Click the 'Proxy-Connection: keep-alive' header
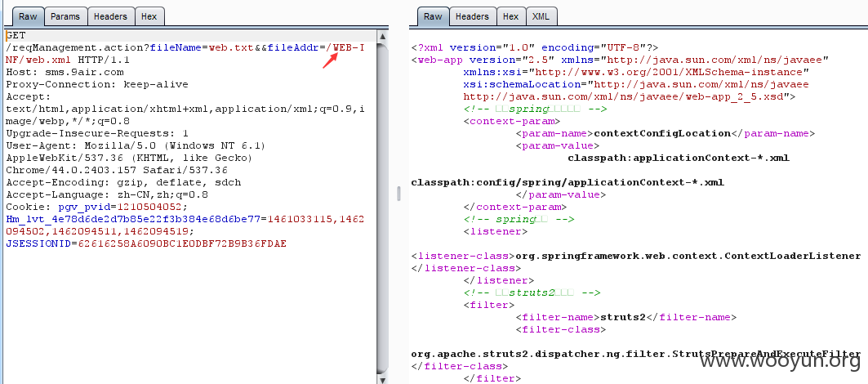 [x=97, y=84]
